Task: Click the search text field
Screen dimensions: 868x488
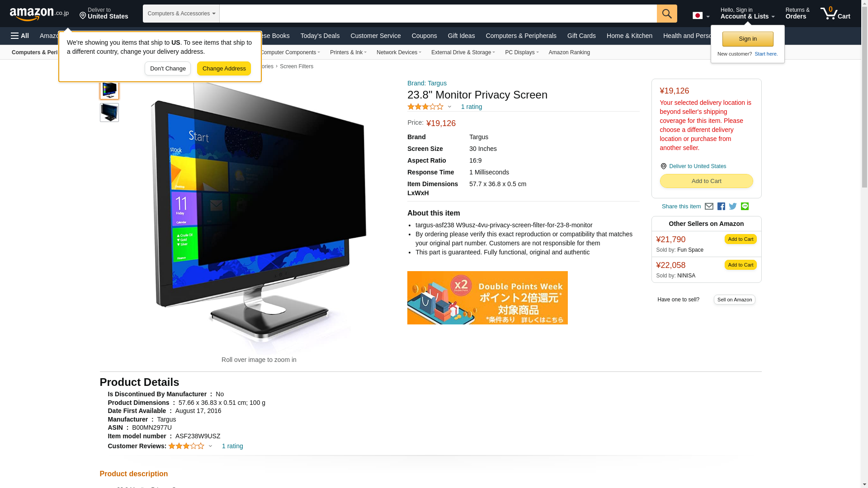Action: pos(438,14)
